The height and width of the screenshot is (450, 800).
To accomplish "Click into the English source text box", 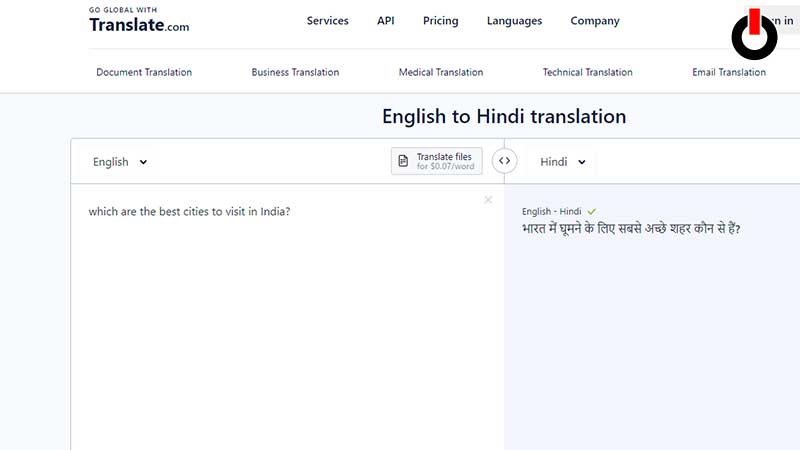I will [x=287, y=316].
